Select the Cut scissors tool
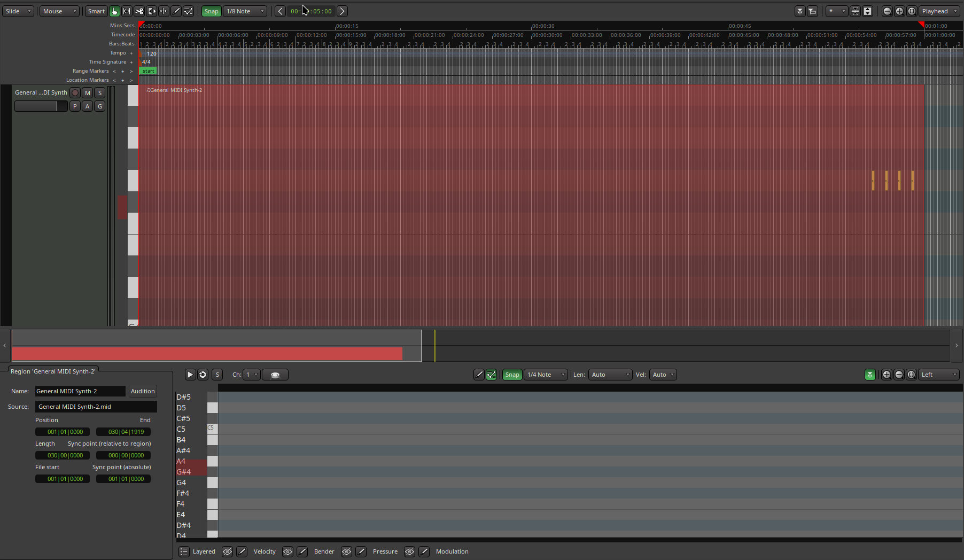Viewport: 964px width, 560px height. tap(139, 11)
